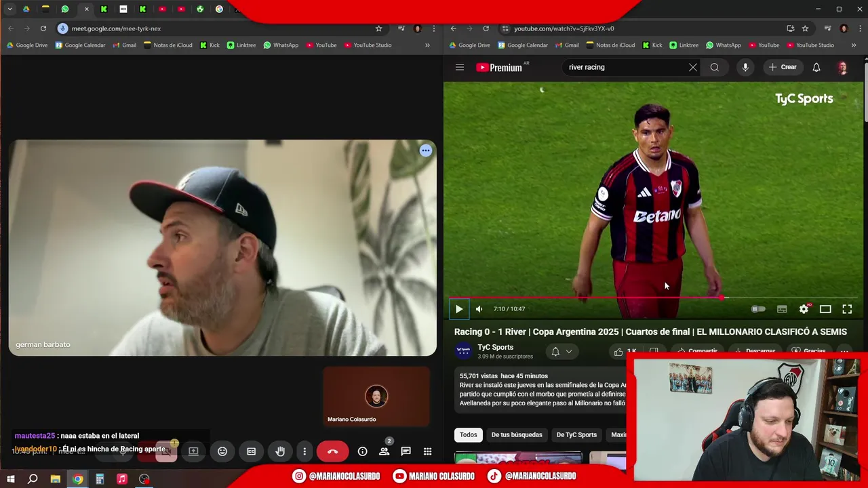Share screen in Google Meet

point(193,451)
